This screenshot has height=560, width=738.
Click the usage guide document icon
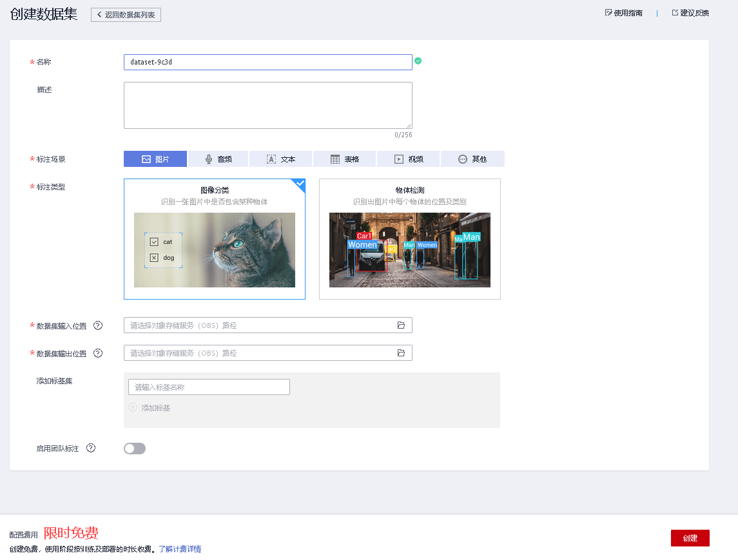(x=608, y=13)
